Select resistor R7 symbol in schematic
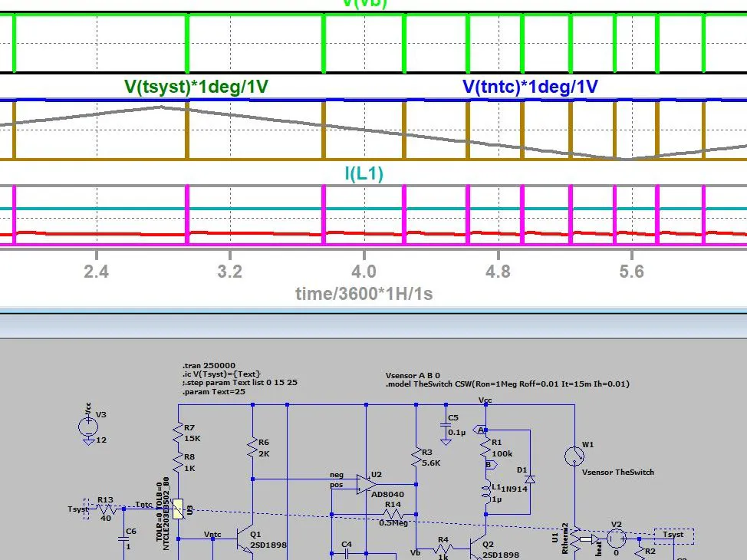747x560 pixels. point(178,433)
